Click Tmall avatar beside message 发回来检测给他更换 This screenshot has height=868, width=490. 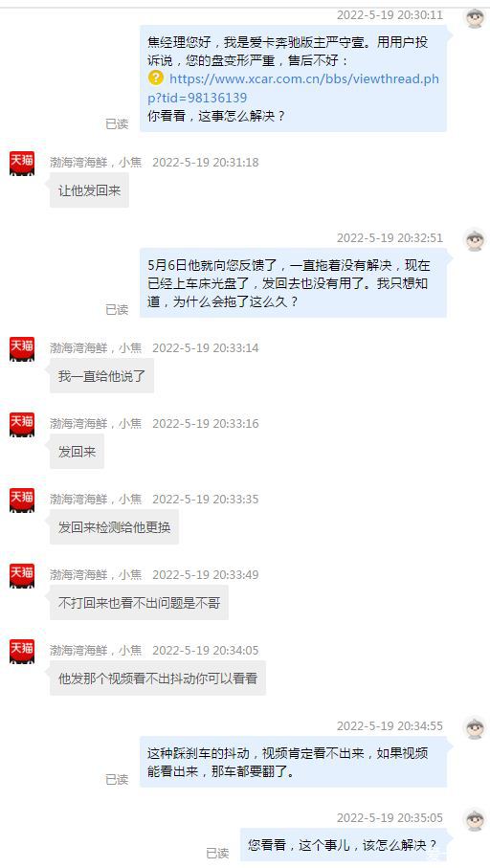(x=22, y=501)
